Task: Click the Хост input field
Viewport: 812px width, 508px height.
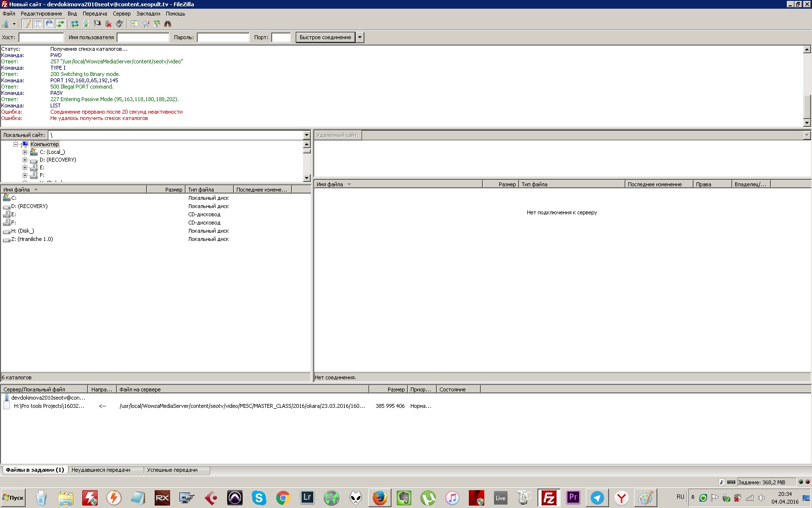Action: coord(41,37)
